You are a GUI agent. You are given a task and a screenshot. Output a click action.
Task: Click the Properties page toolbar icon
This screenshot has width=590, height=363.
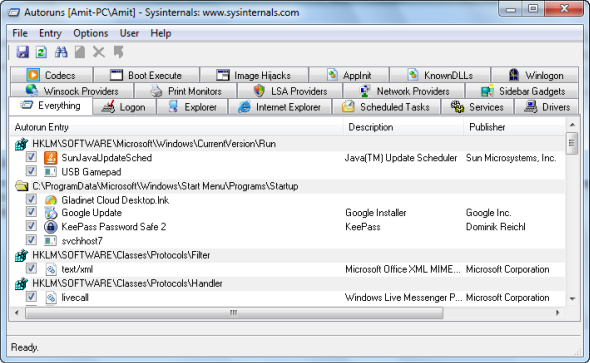click(x=80, y=52)
